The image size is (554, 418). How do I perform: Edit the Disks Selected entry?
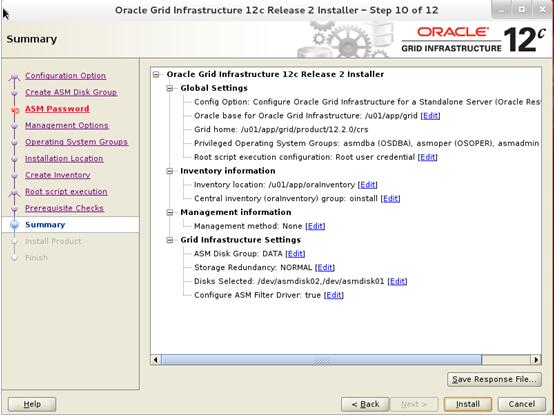[x=397, y=281]
